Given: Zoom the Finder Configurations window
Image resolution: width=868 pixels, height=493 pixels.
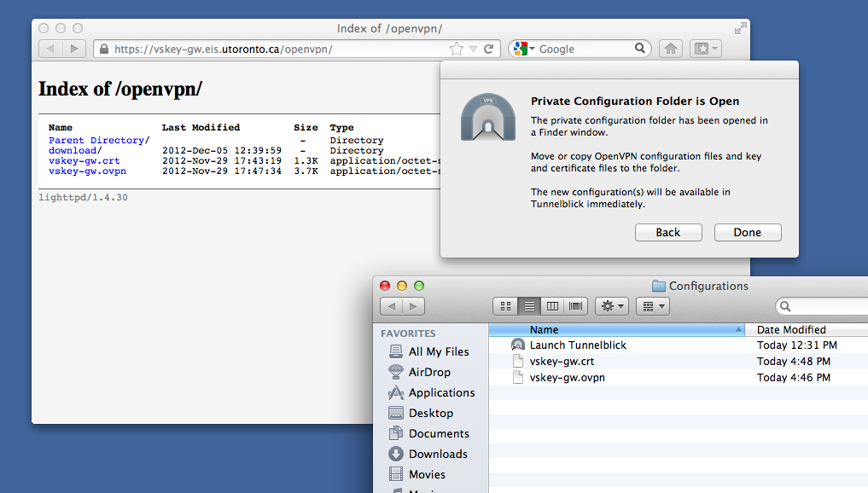Looking at the screenshot, I should click(419, 286).
